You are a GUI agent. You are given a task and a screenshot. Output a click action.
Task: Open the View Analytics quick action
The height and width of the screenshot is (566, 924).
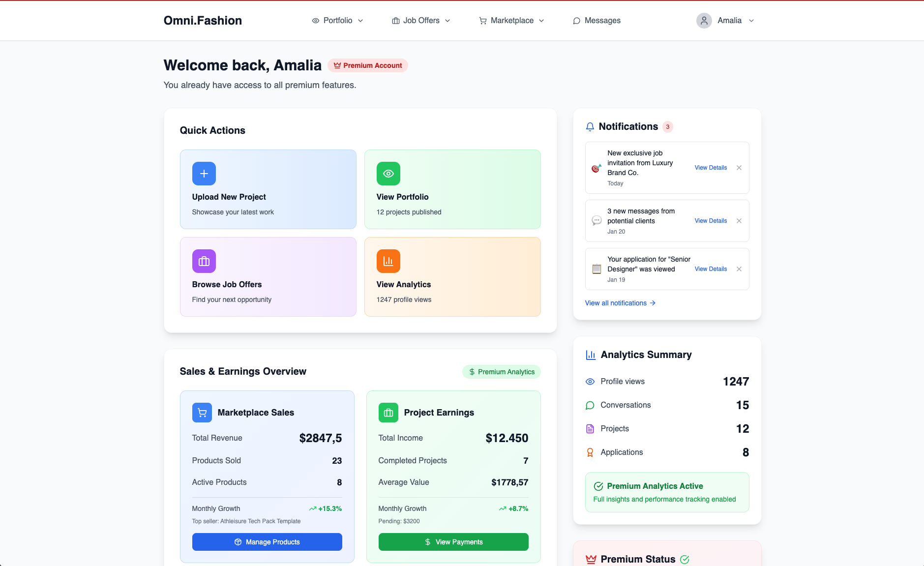click(x=452, y=277)
